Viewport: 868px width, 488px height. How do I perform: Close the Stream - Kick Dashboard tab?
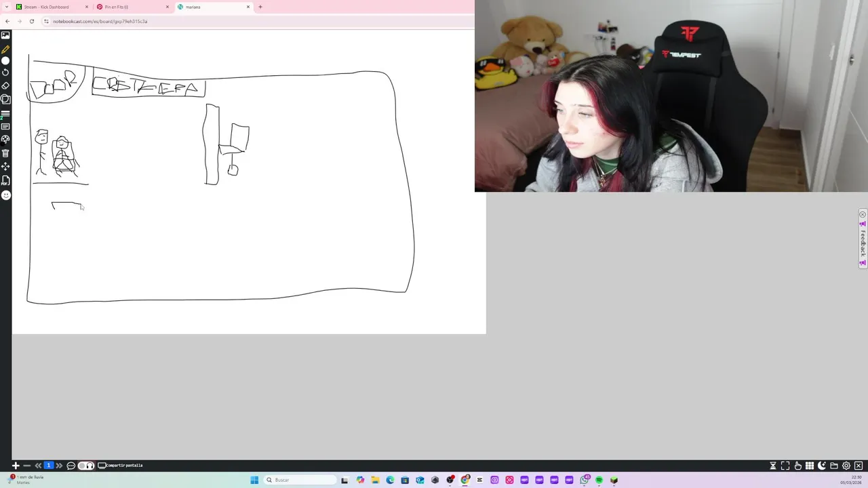coord(87,7)
